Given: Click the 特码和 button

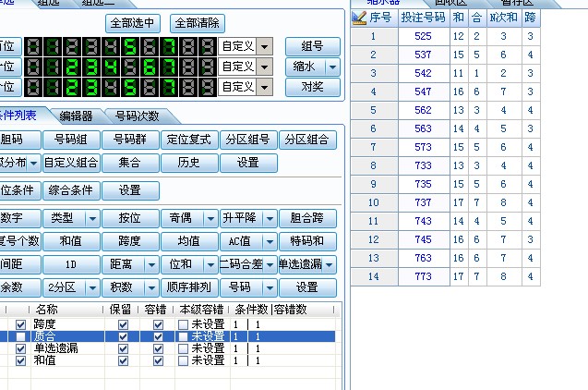Looking at the screenshot, I should [307, 241].
